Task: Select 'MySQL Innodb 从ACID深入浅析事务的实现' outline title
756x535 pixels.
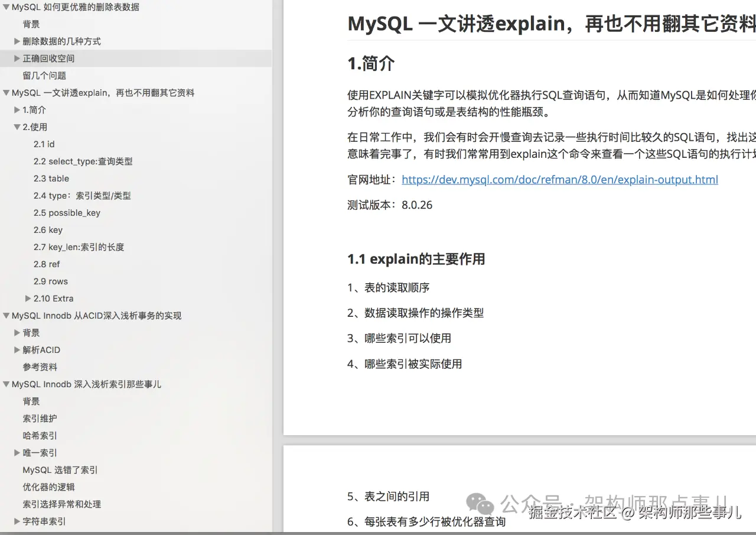Action: [97, 316]
